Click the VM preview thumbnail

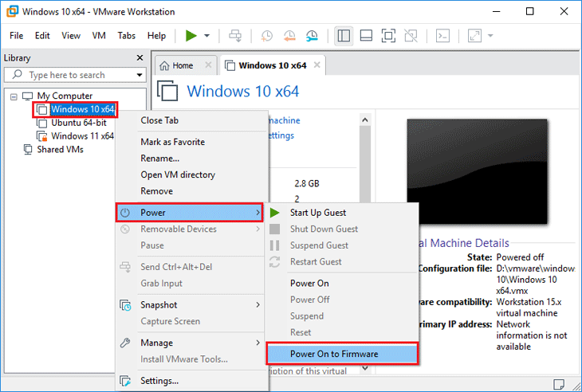click(478, 171)
